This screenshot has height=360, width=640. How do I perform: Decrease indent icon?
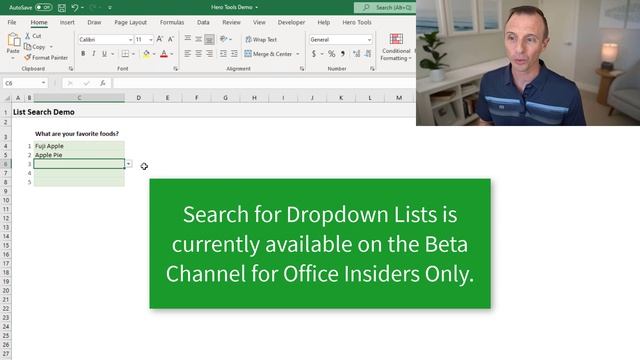pyautogui.click(x=223, y=53)
